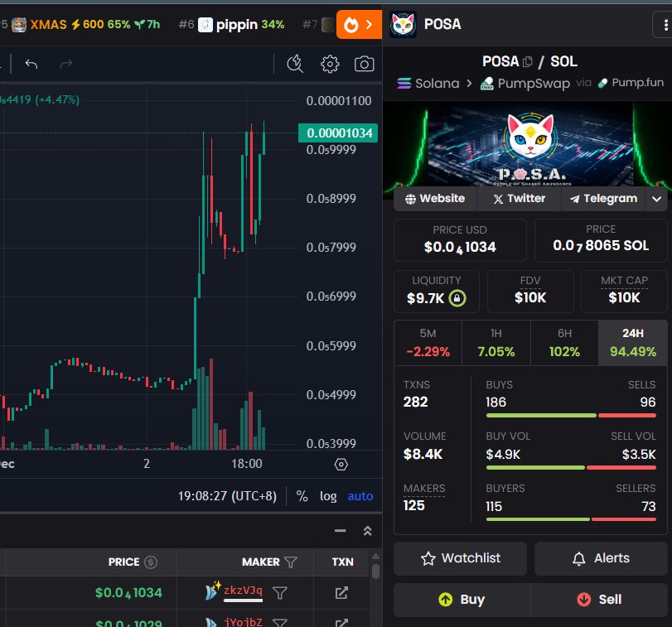The height and width of the screenshot is (627, 672).
Task: Open maker address jYojbZ
Action: pos(243,622)
